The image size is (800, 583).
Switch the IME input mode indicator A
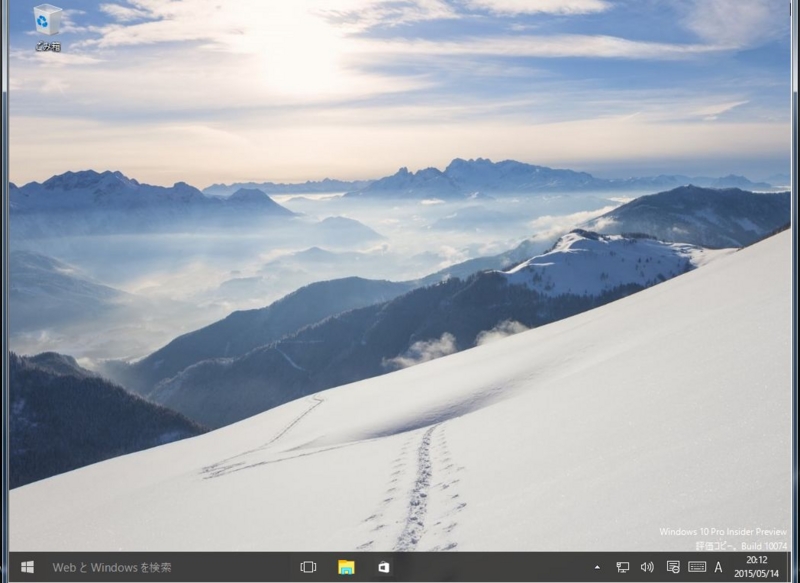718,567
